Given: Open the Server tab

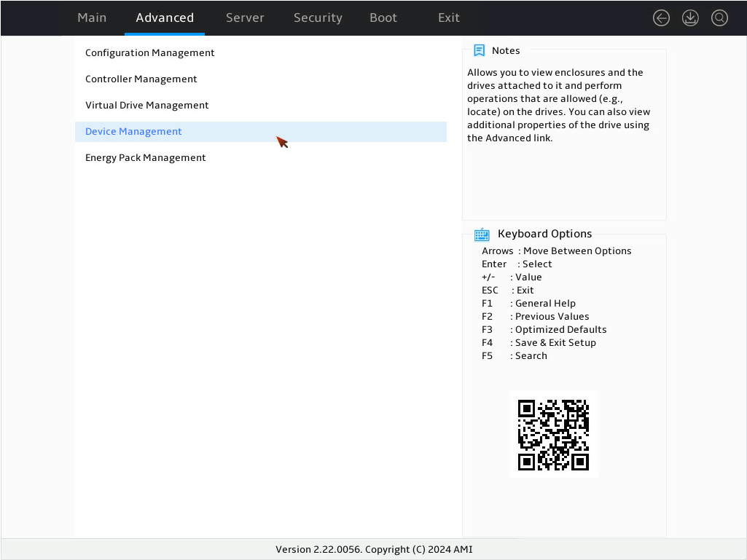Looking at the screenshot, I should (245, 18).
